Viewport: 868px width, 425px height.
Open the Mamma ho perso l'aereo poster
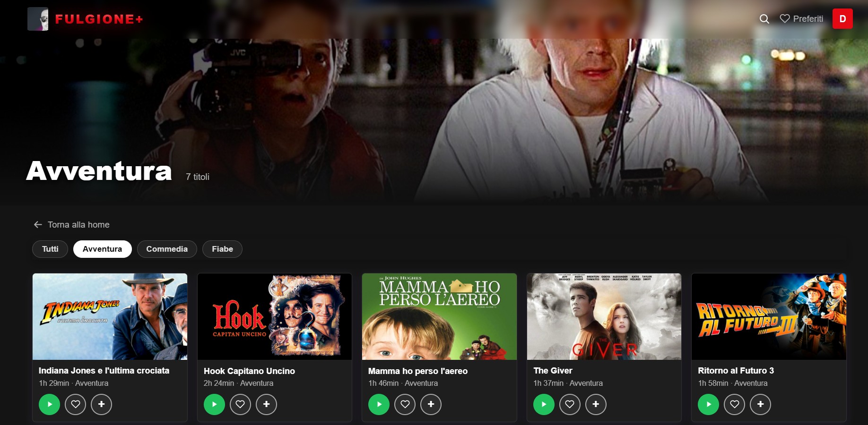tap(439, 316)
